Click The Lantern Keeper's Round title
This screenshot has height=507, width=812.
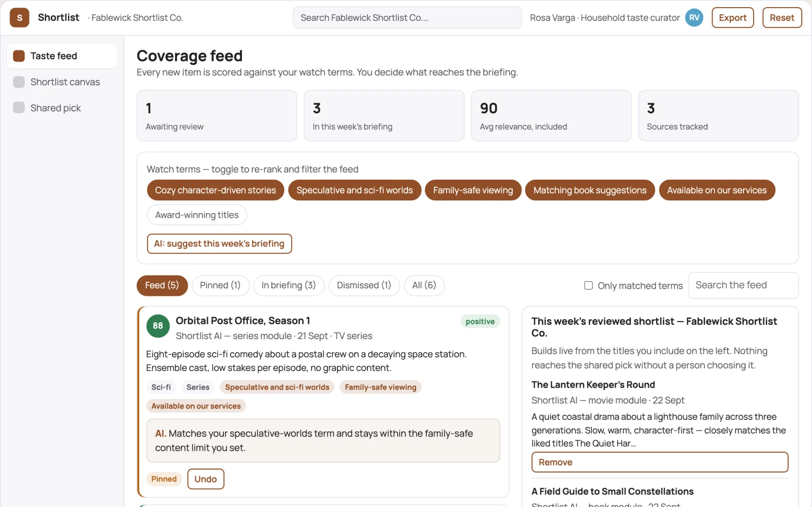[x=593, y=385]
